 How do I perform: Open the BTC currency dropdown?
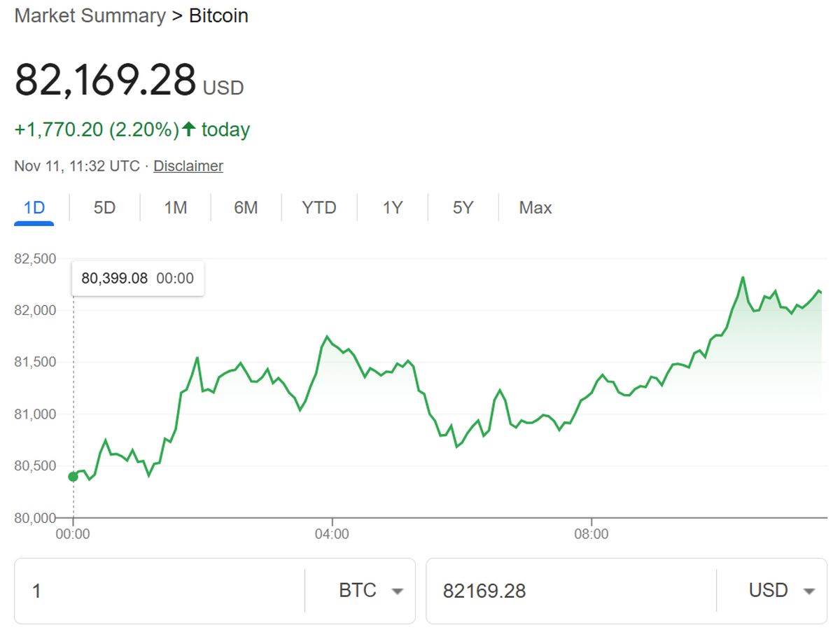coord(371,591)
